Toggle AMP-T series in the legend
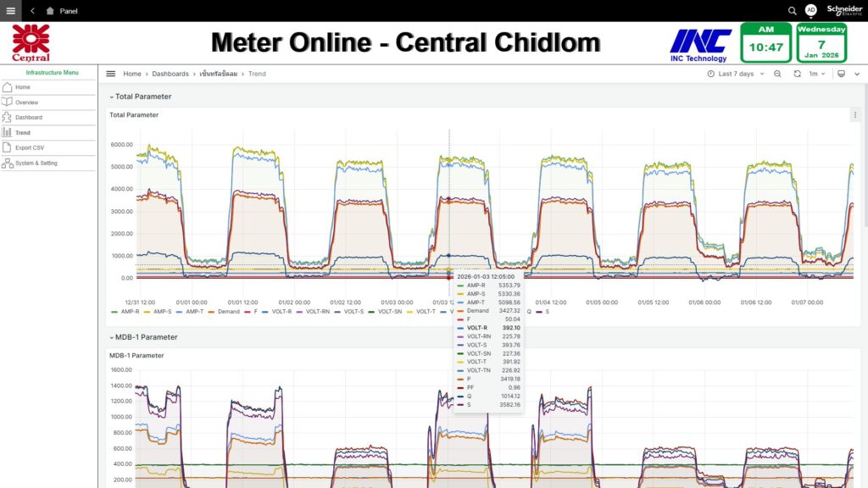Viewport: 868px width, 488px height. (194, 312)
